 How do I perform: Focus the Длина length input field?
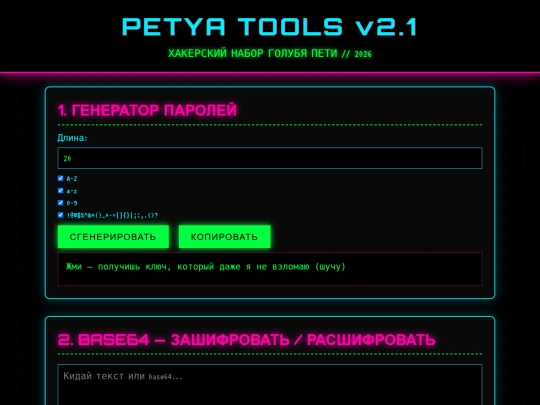point(270,158)
